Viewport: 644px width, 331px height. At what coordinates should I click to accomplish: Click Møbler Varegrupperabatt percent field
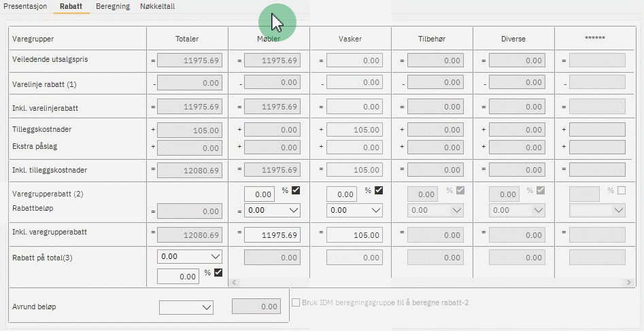259,194
